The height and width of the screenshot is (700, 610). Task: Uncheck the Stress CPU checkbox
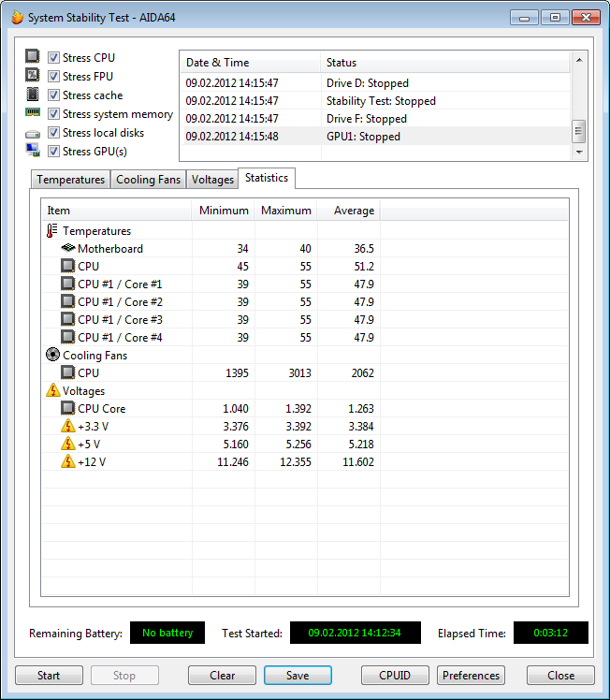point(53,58)
